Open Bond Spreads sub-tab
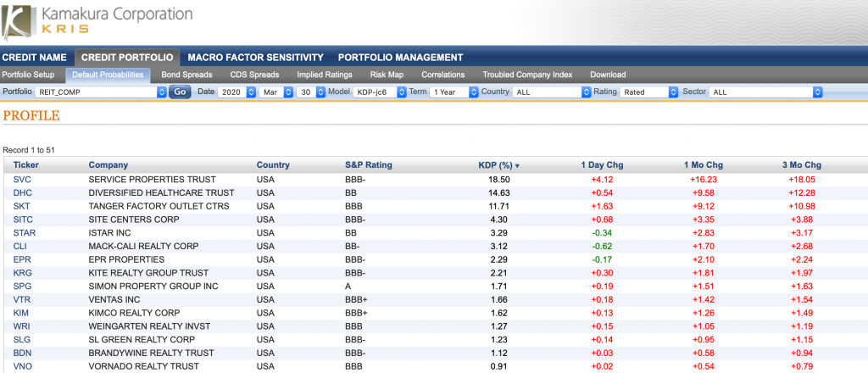 pyautogui.click(x=186, y=75)
